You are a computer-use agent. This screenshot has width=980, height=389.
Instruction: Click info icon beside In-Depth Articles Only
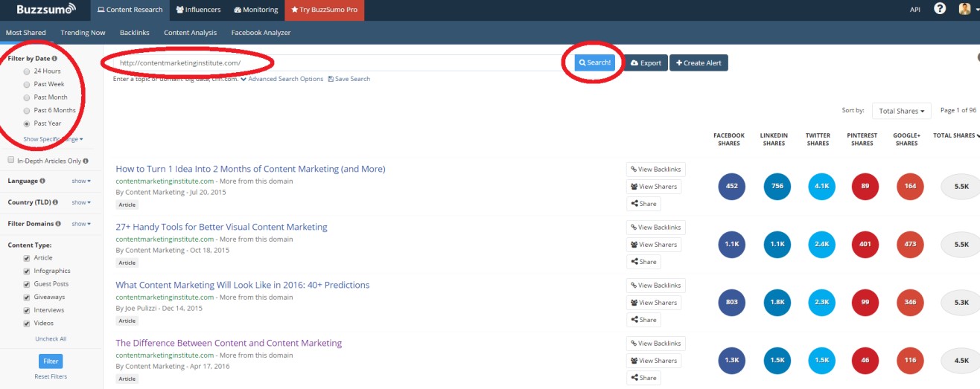coord(86,161)
